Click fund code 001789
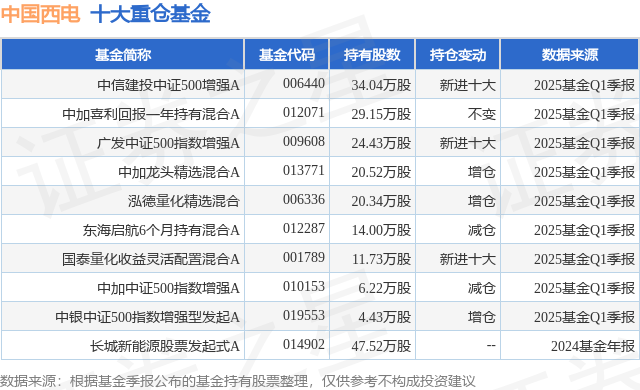The width and height of the screenshot is (640, 390). click(x=304, y=257)
